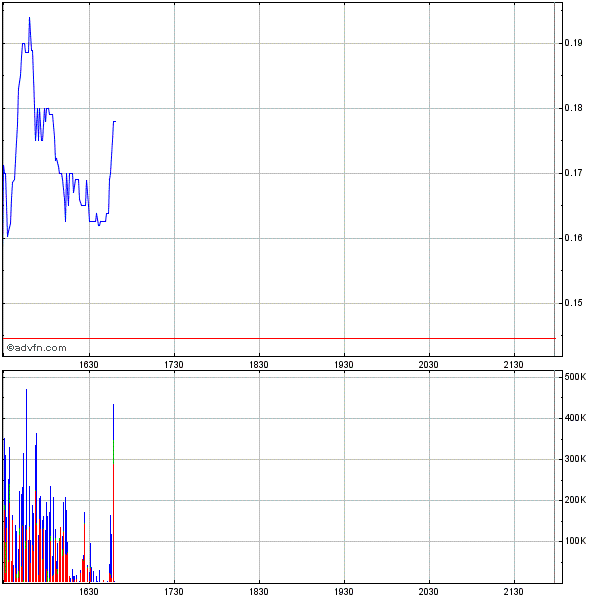Click the 1630 time label under price chart
The height and width of the screenshot is (600, 600).
[x=89, y=365]
